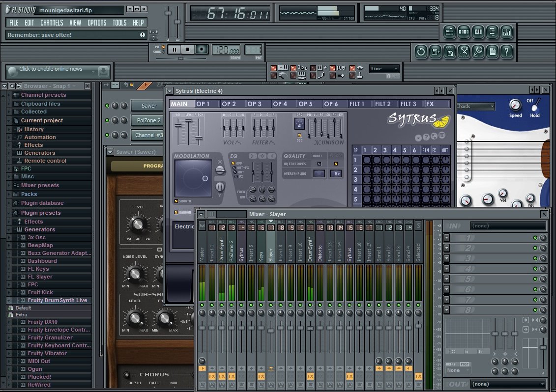
Task: Click the wave-disk Render to audio icon
Action: pos(450,52)
